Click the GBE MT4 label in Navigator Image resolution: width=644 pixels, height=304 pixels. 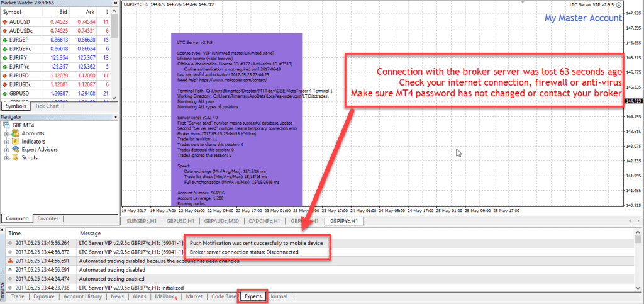tap(24, 125)
